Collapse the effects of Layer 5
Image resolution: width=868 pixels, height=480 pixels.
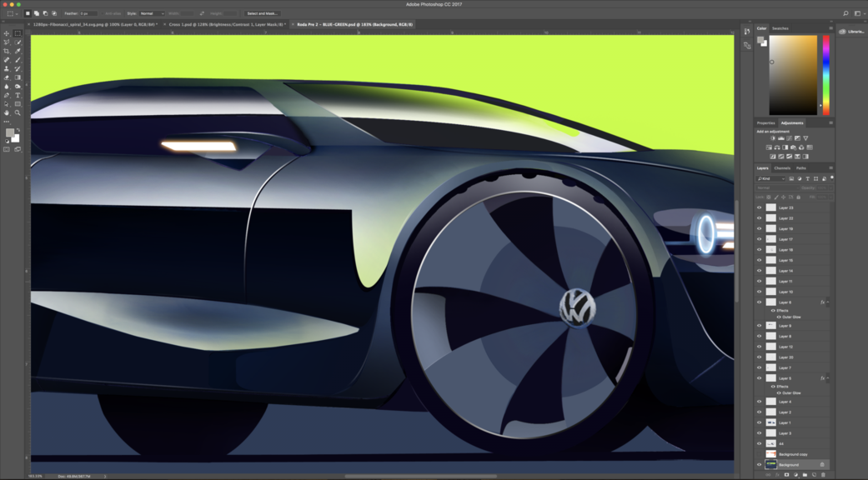828,378
